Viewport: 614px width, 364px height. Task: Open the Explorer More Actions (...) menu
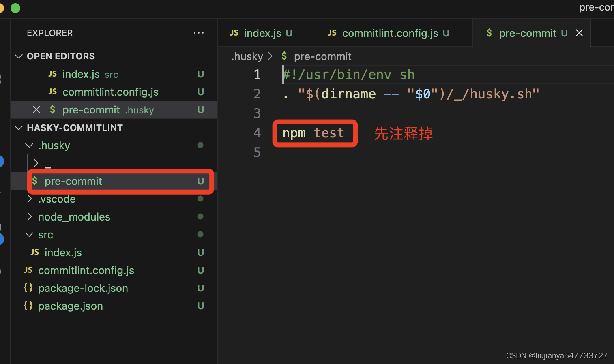tap(198, 33)
